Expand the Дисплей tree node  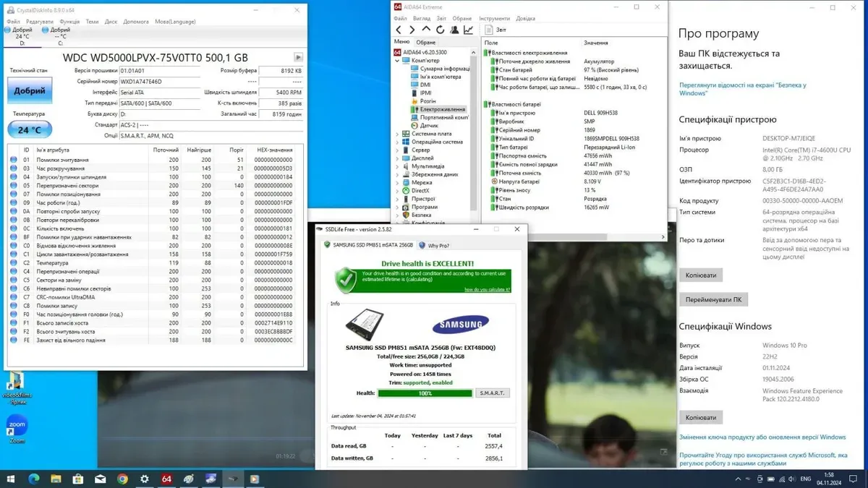[397, 158]
